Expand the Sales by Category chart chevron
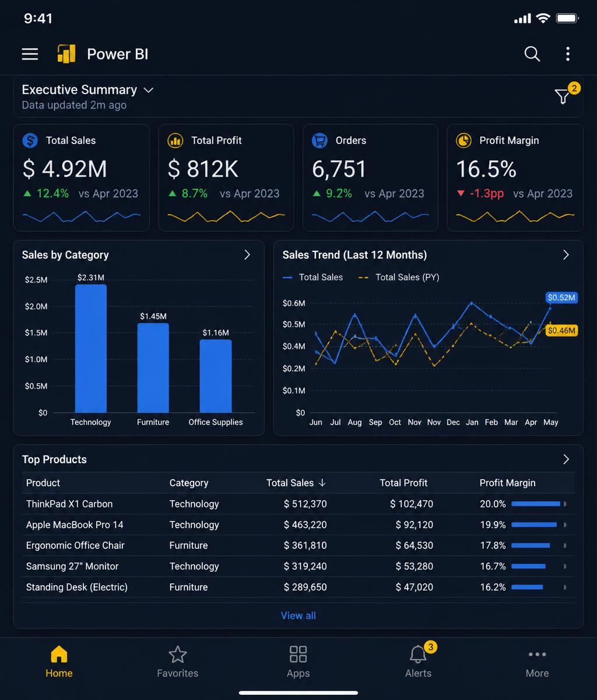Image resolution: width=597 pixels, height=700 pixels. 247,255
